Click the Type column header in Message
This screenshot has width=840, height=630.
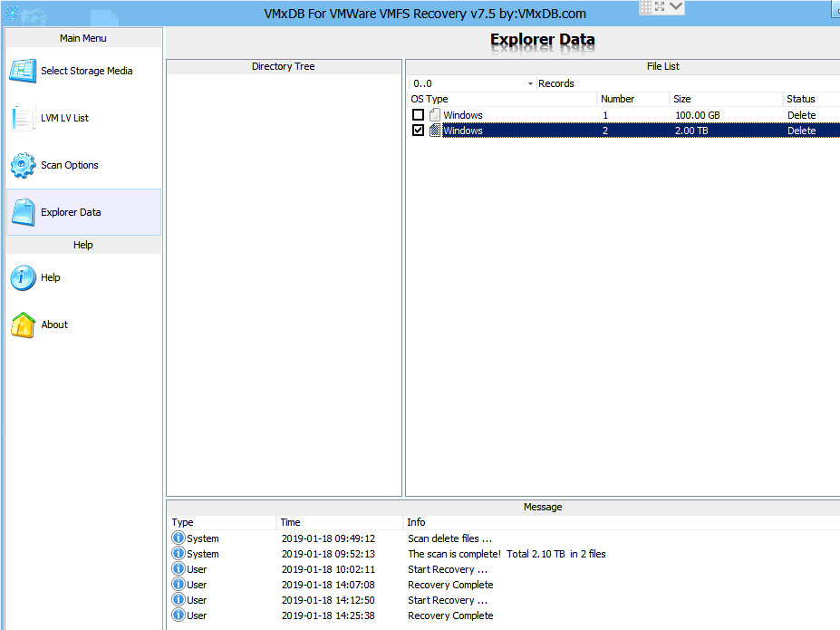tap(222, 522)
